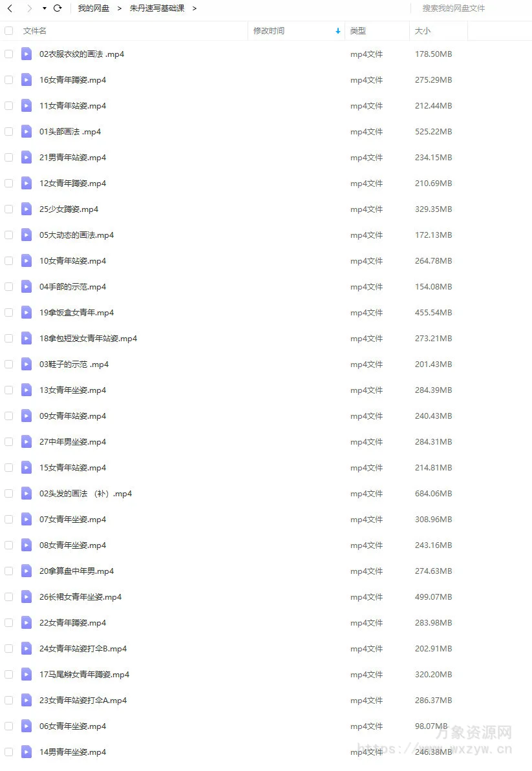Tick the select-all checkbox beside 文件名
This screenshot has width=532, height=771.
[x=9, y=31]
